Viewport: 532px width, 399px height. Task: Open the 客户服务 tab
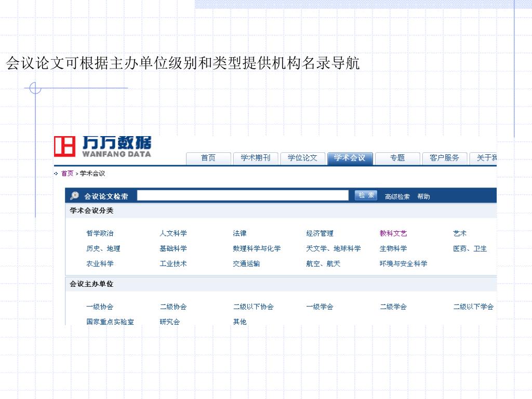pyautogui.click(x=445, y=158)
